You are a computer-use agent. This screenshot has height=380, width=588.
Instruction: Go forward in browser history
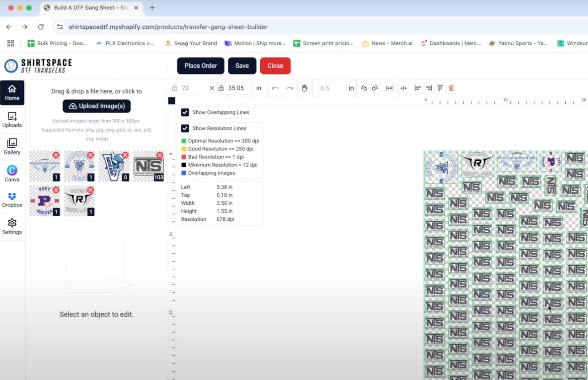click(25, 27)
